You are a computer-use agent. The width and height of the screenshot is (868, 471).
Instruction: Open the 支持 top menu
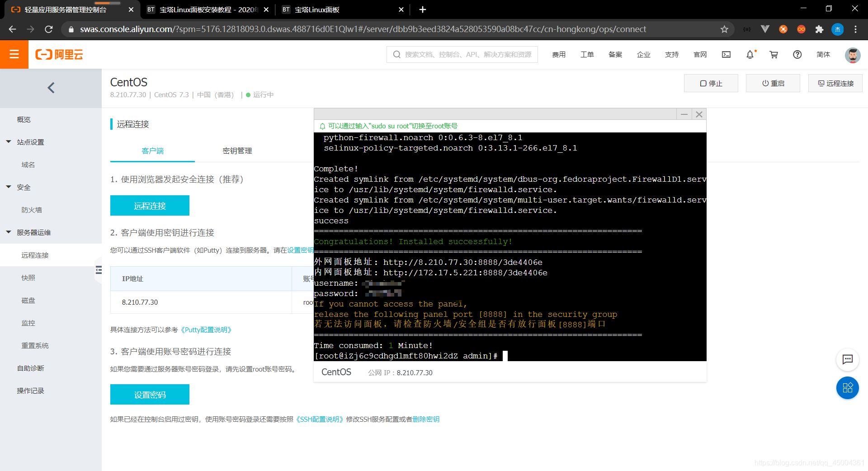(x=672, y=55)
